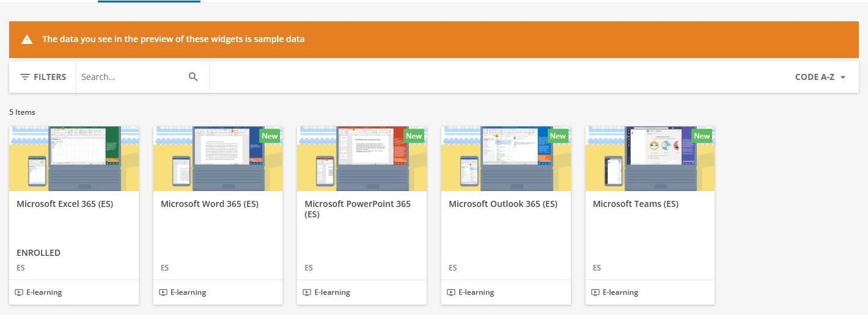
Task: Click the Microsoft Teams (ES) title
Action: 636,204
